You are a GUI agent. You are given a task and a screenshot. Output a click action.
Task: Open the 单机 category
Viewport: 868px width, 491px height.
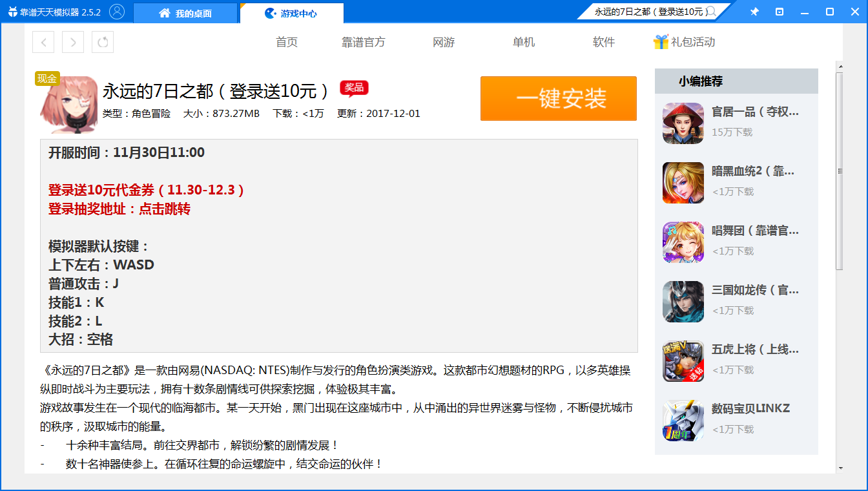[x=523, y=42]
